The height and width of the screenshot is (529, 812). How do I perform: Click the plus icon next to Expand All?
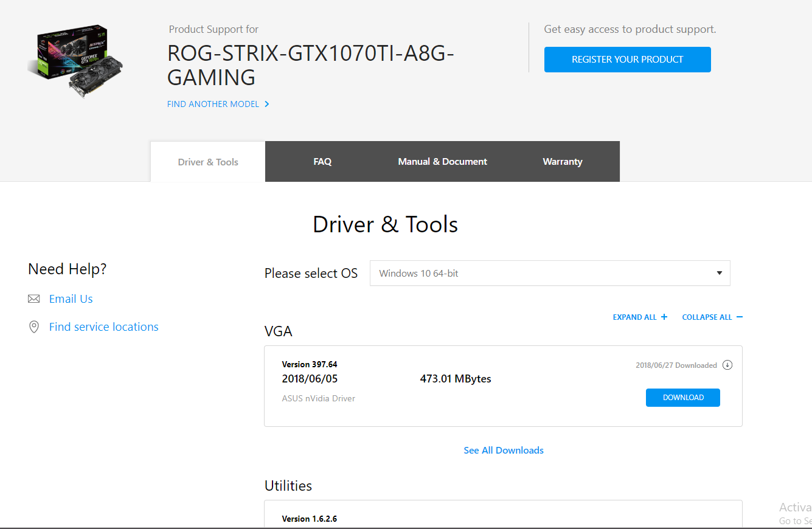click(x=664, y=317)
